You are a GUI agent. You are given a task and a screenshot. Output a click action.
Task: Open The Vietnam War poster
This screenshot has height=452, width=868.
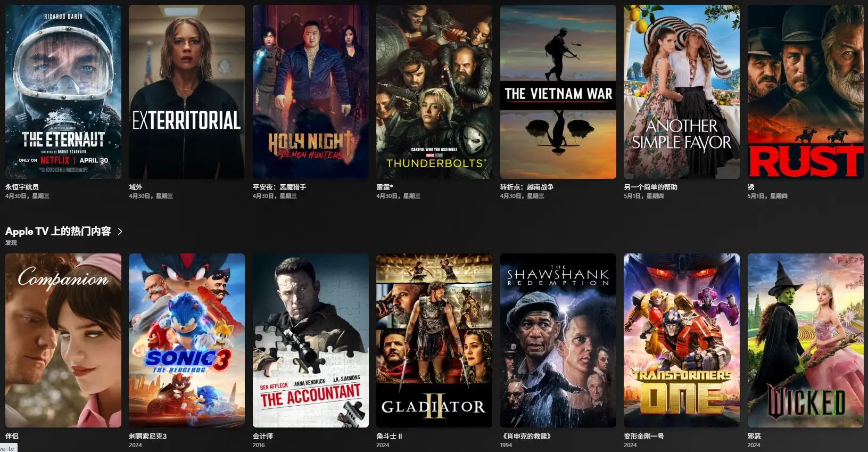pyautogui.click(x=558, y=92)
